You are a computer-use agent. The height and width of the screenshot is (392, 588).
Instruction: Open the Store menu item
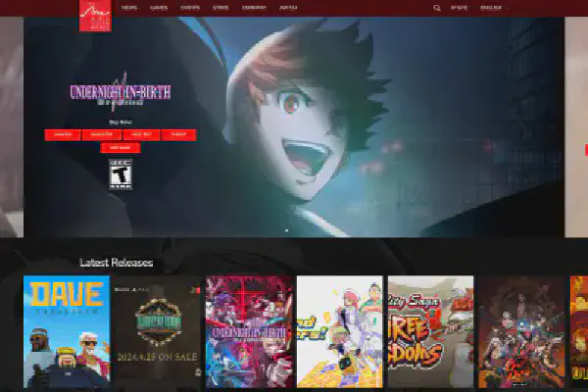pos(220,8)
